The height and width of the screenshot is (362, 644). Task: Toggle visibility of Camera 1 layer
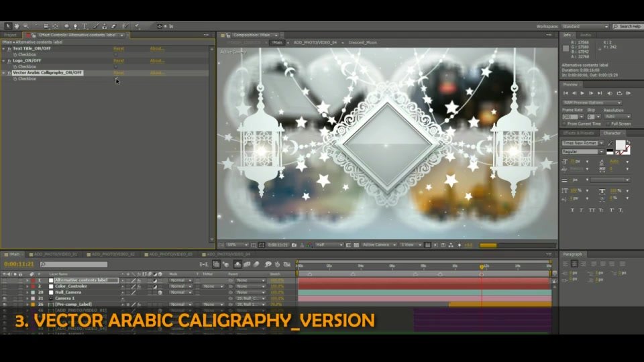[5, 298]
